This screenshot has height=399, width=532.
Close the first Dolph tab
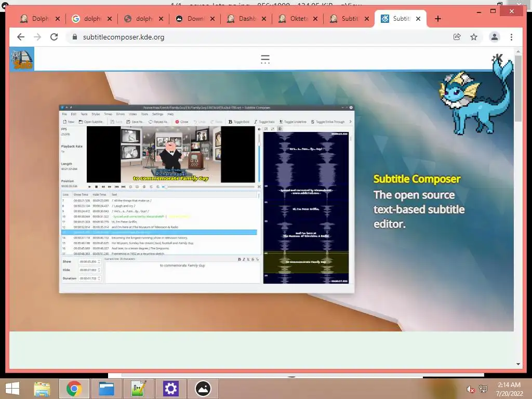coord(58,19)
